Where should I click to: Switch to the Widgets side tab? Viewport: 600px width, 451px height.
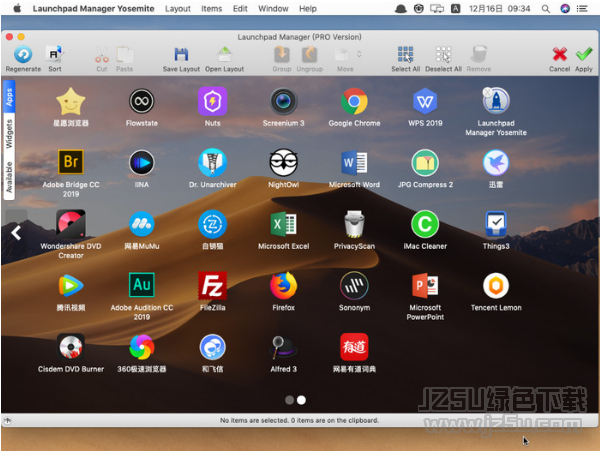coord(9,134)
